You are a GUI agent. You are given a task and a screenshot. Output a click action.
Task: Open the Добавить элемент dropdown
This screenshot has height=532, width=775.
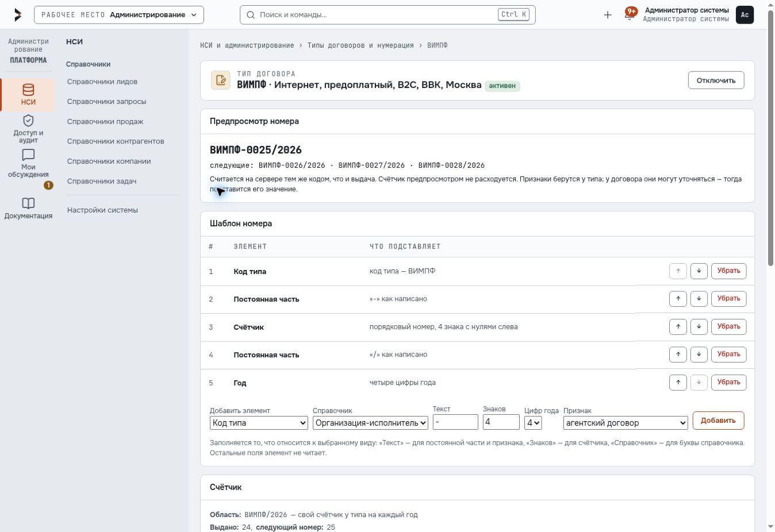259,423
